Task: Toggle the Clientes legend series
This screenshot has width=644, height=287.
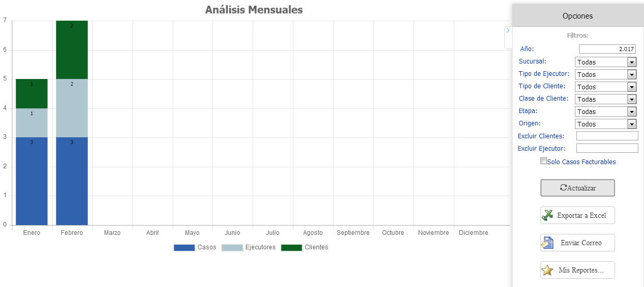Action: 291,248
